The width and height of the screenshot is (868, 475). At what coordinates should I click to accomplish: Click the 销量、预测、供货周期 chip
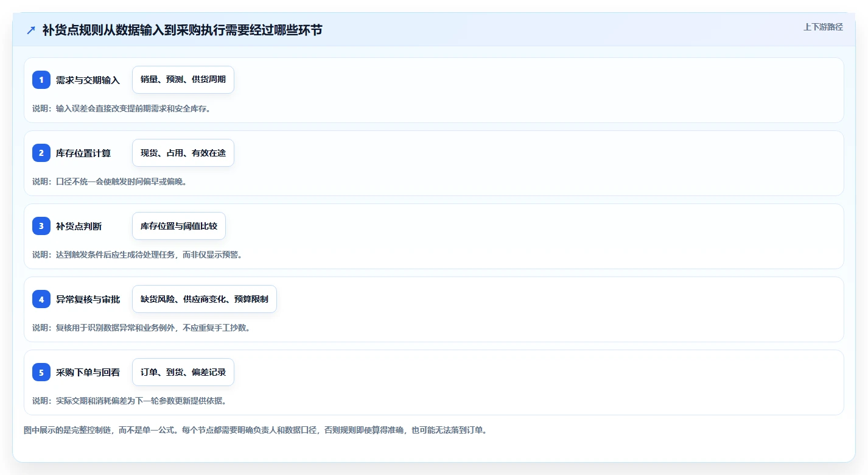pos(183,80)
